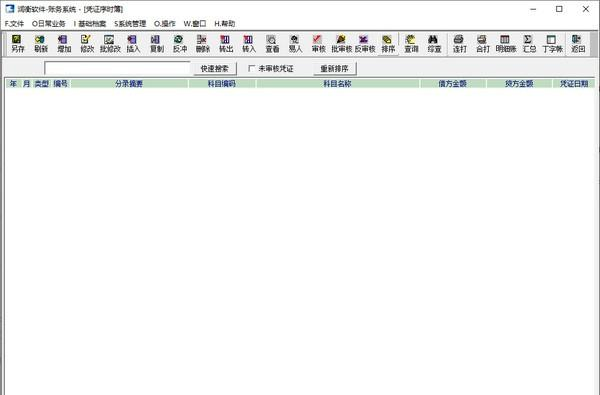Viewport: 600px width, 395px height.
Task: Go back using the 返回 icon
Action: pos(578,44)
